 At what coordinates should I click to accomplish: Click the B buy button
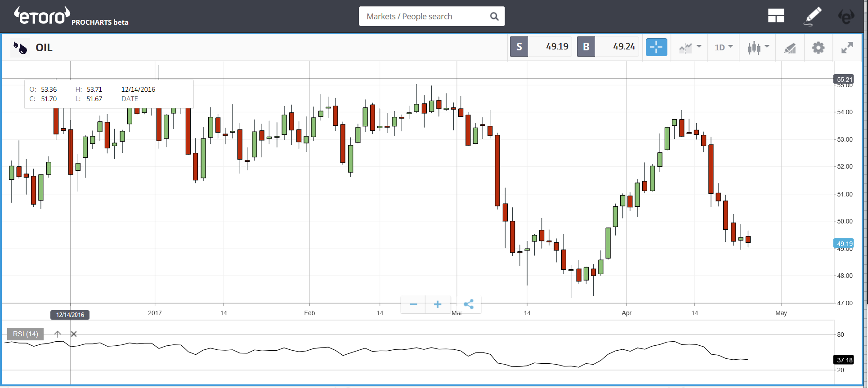pyautogui.click(x=586, y=47)
